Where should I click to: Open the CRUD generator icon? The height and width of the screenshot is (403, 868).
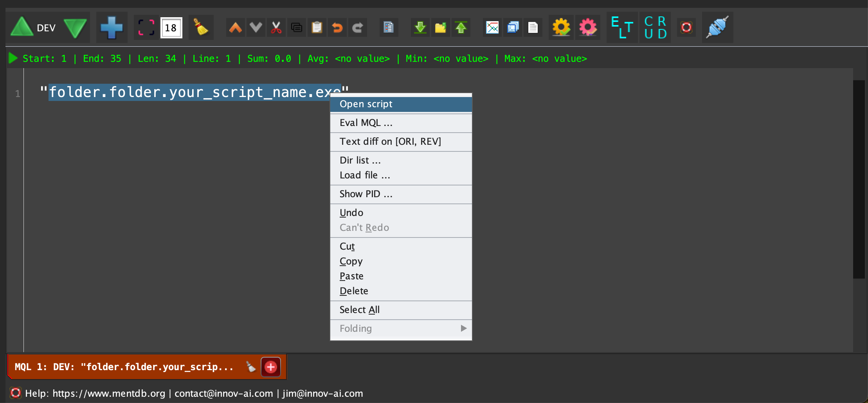point(655,27)
